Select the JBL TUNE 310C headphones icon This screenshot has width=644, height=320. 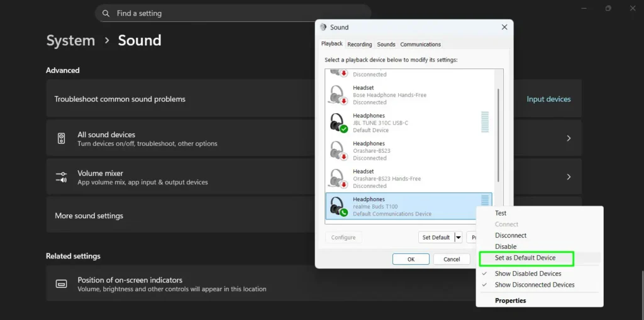338,123
